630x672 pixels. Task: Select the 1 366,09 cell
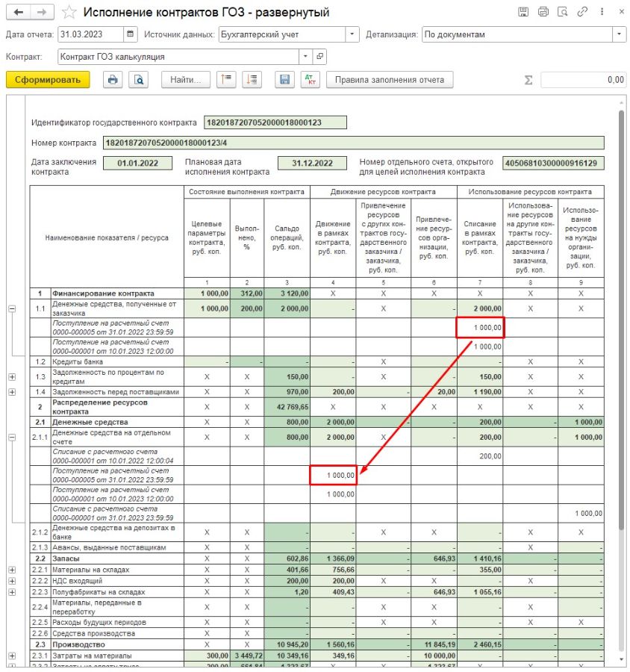point(333,559)
